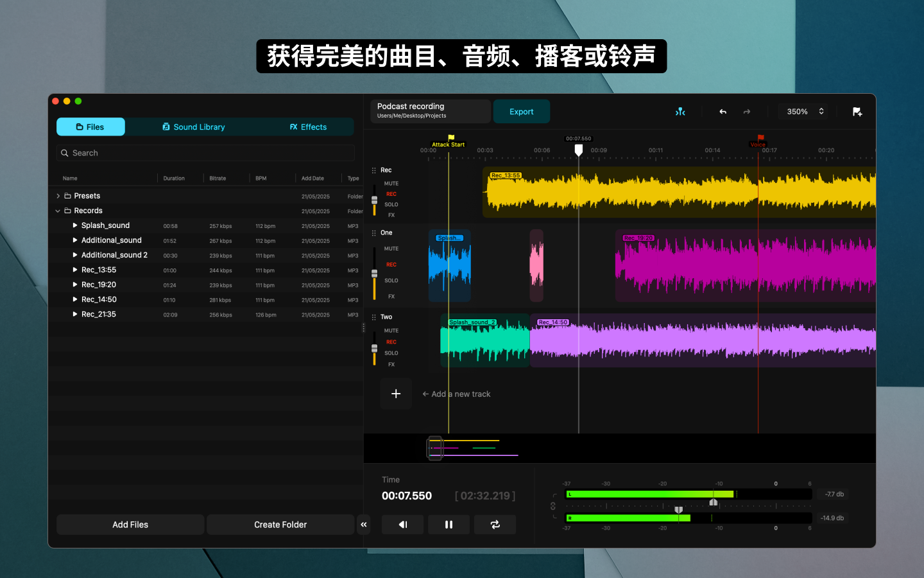
Task: Click the undo arrow icon
Action: pyautogui.click(x=723, y=112)
